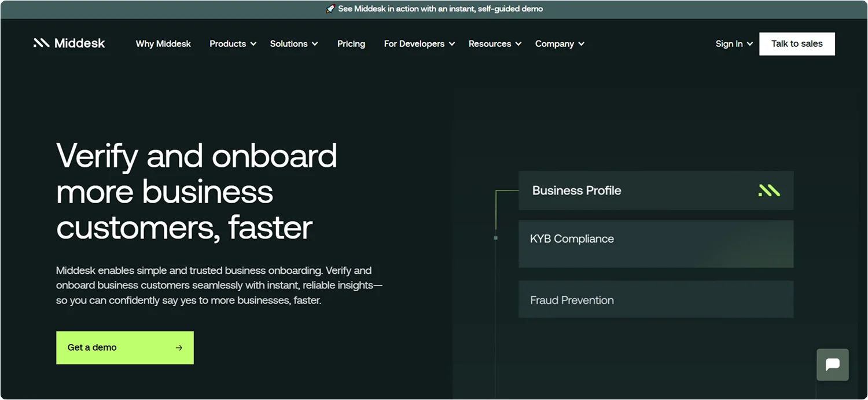Click the headline "Verify and onboard"
868x400 pixels.
coord(197,156)
